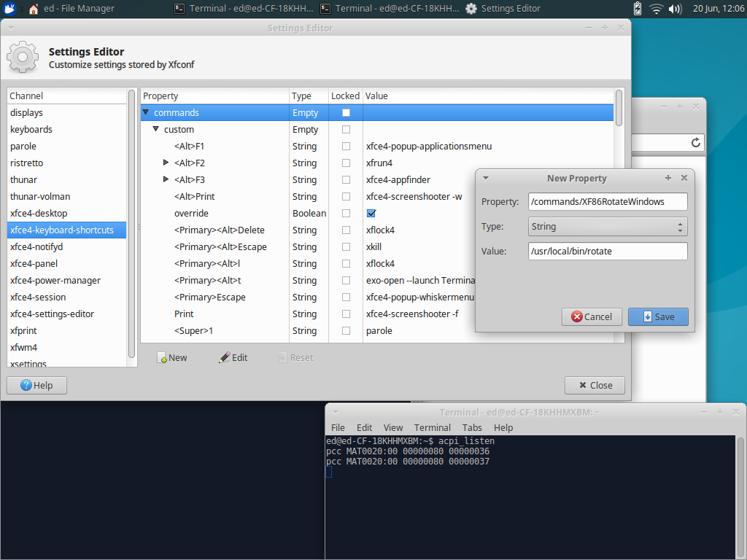This screenshot has height=560, width=747.
Task: Click the file manager home icon in taskbar
Action: [33, 9]
